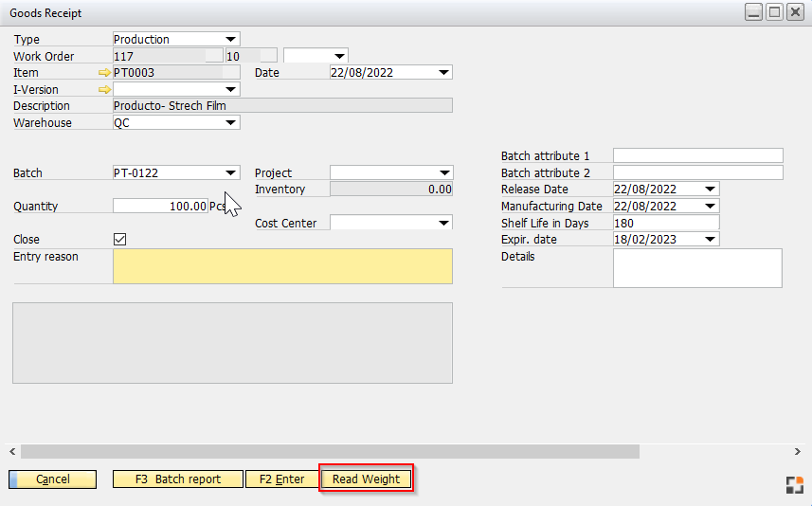Click the Inventory field showing 0.00
The width and height of the screenshot is (812, 506).
pos(391,190)
